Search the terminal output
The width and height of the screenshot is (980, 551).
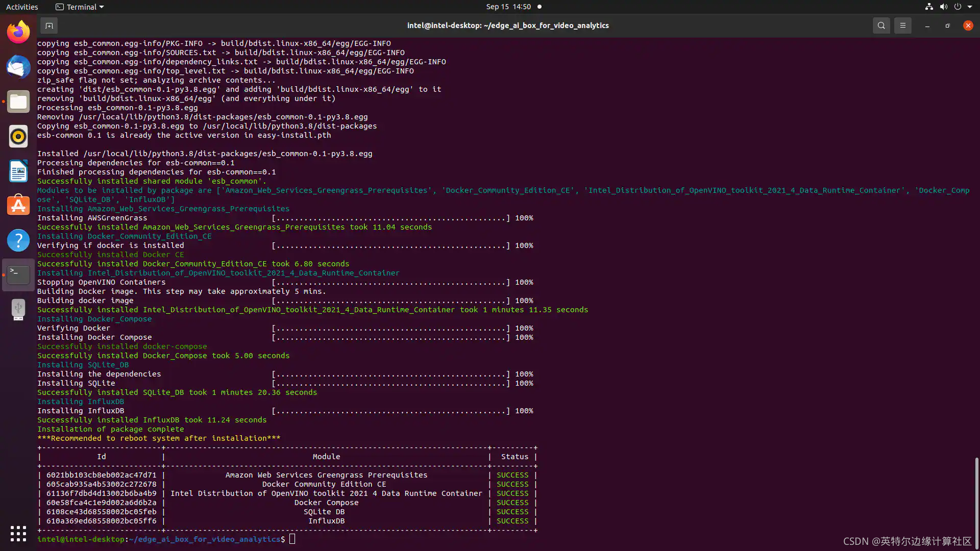pyautogui.click(x=881, y=26)
